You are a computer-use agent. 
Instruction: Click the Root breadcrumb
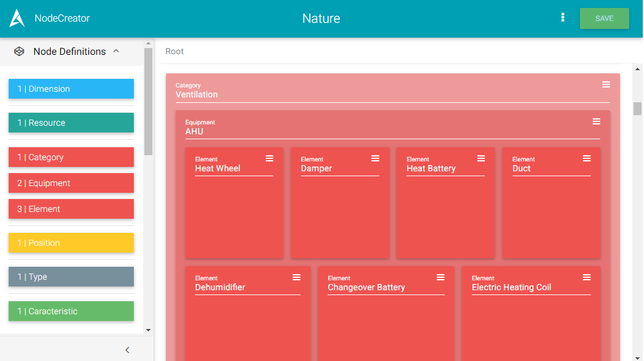point(175,51)
